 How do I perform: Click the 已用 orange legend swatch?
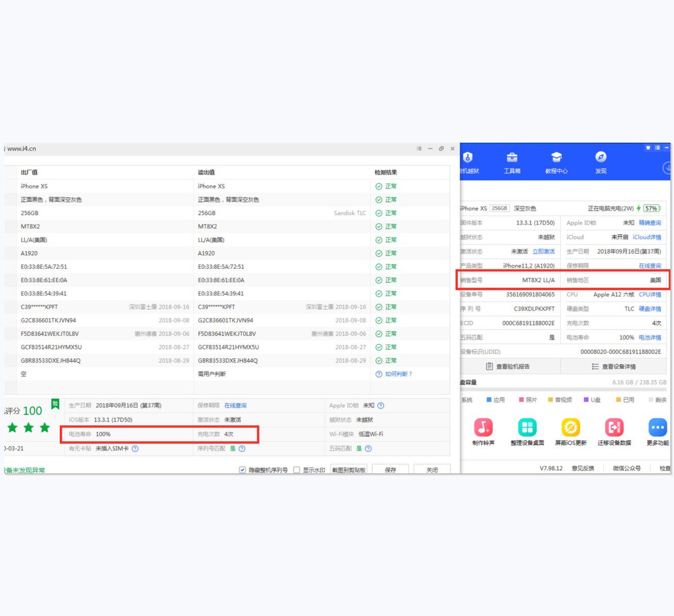(x=618, y=400)
